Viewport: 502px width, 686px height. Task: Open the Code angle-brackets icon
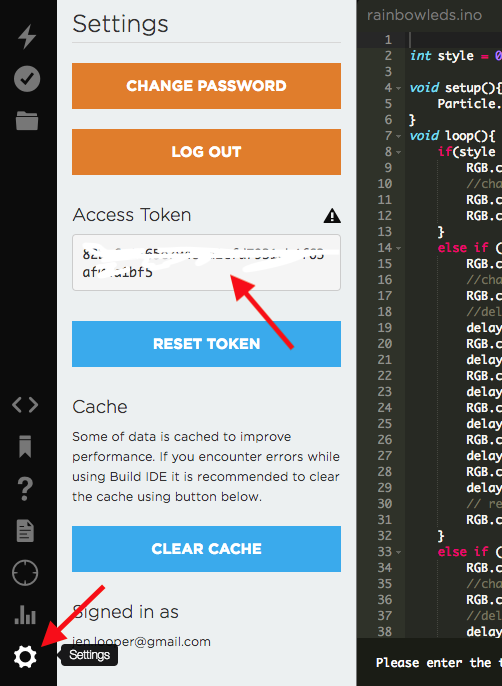(25, 405)
